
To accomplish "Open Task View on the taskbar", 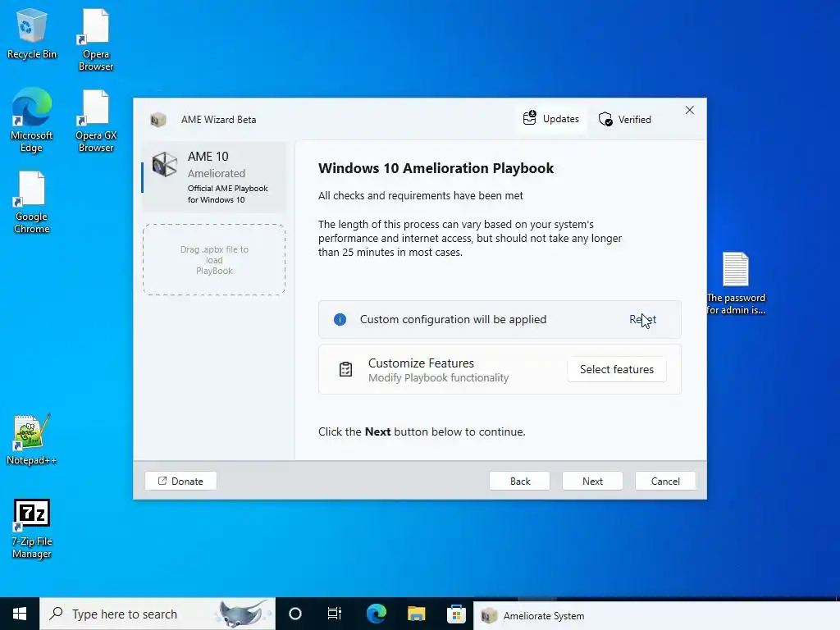I will (335, 614).
